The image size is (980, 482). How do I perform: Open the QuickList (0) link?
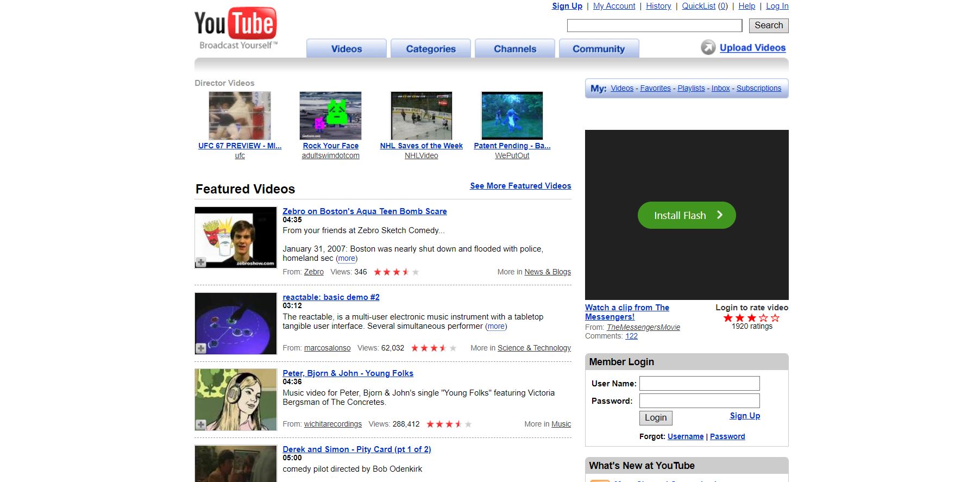705,6
